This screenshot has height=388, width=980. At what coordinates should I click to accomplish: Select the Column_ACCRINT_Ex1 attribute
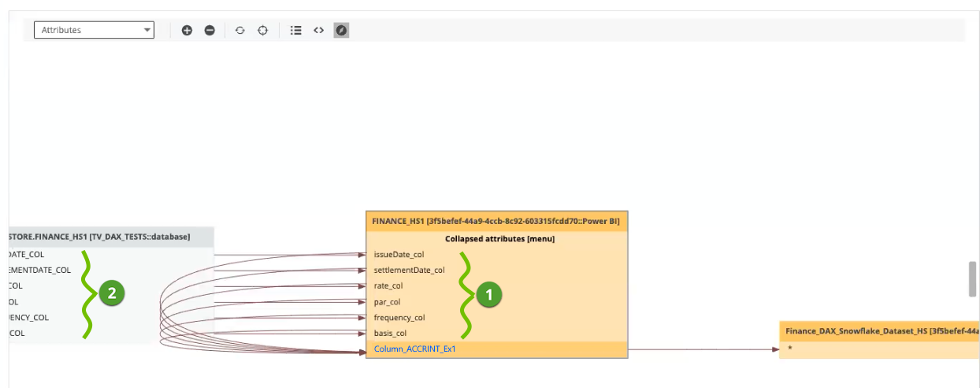[x=415, y=349]
